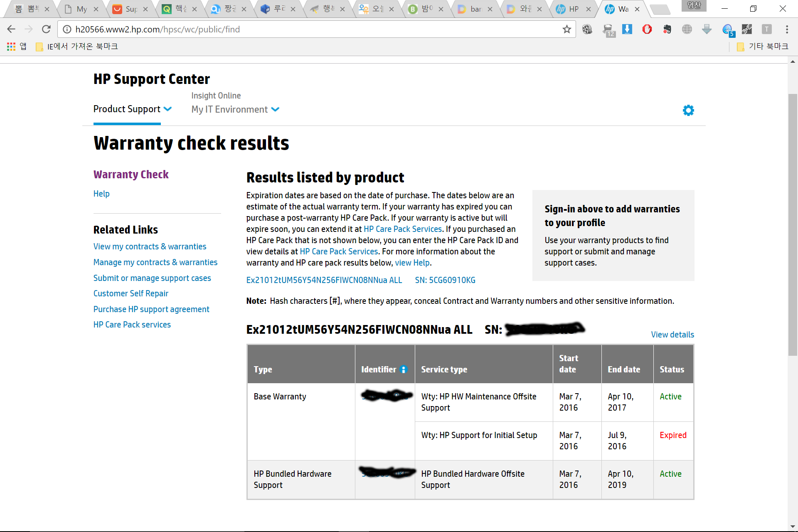Click the blue download arrow extension
Viewport: 798px width, 532px height.
tap(627, 30)
